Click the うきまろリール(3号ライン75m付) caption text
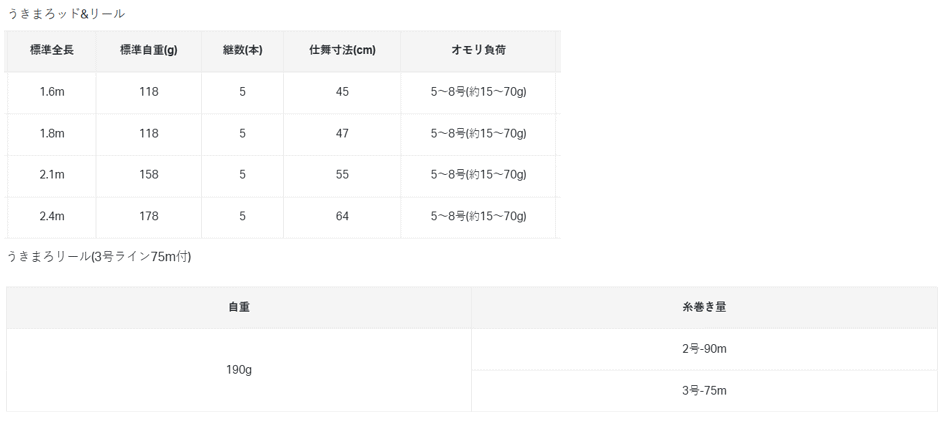 pos(99,257)
